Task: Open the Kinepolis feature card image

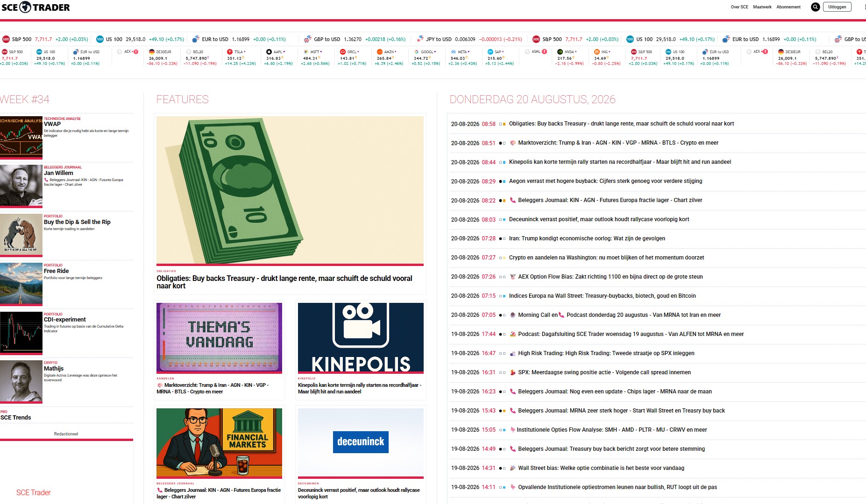Action: [x=361, y=338]
